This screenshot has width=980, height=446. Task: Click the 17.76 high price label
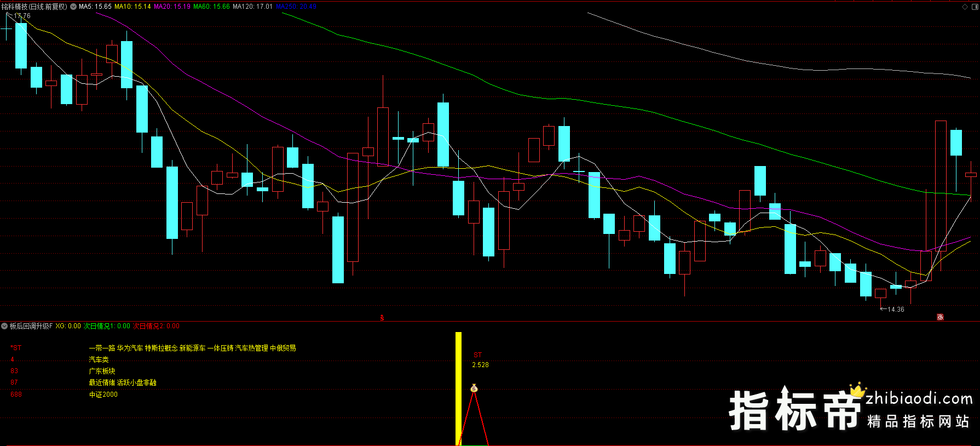(22, 16)
